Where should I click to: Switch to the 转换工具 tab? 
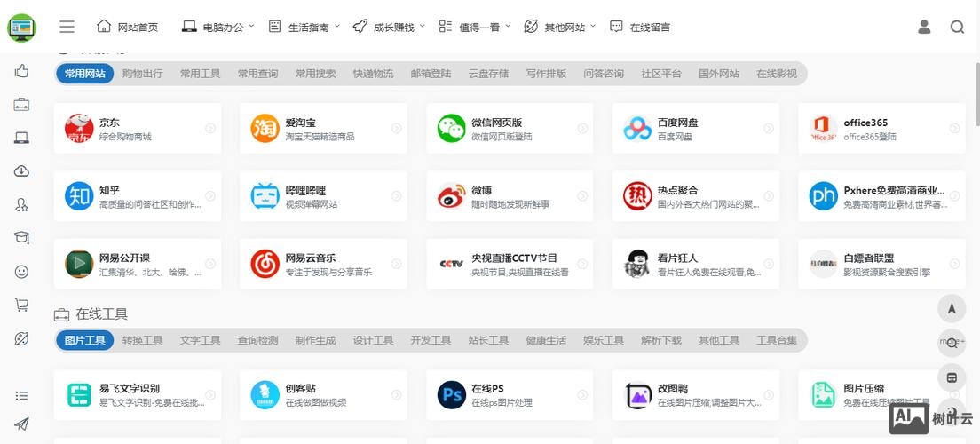pyautogui.click(x=143, y=340)
